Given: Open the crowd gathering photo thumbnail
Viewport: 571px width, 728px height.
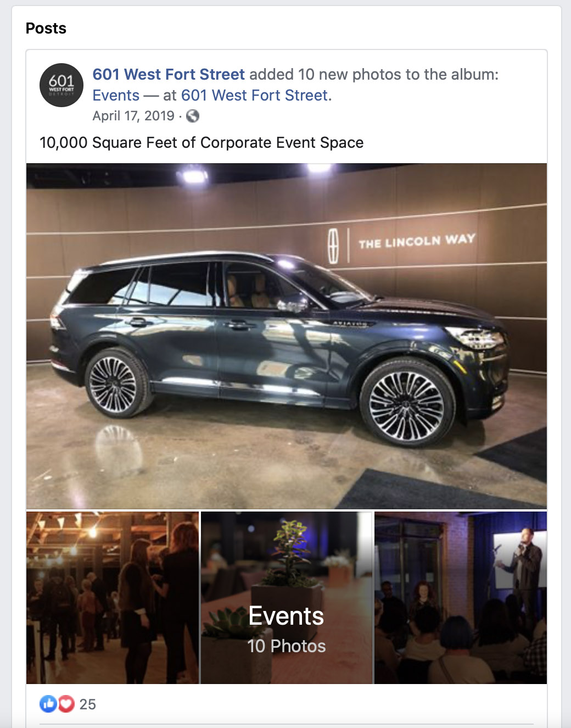Looking at the screenshot, I should coord(113,598).
